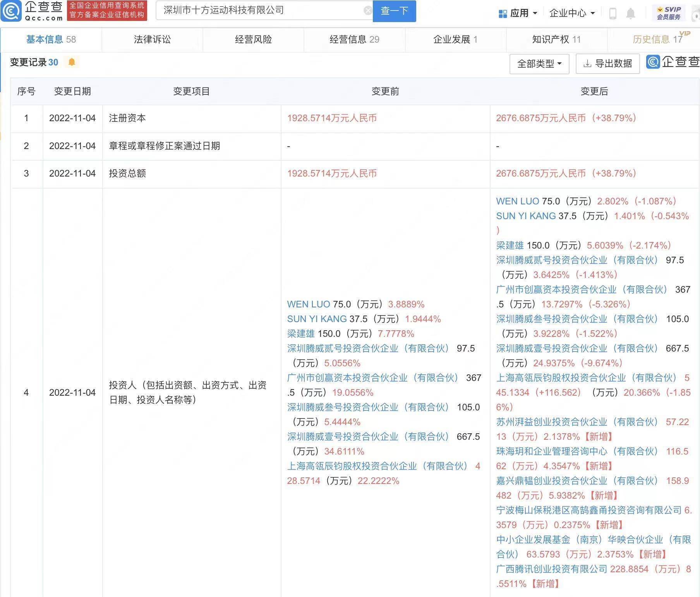700x597 pixels.
Task: Click the 变更前 column header
Action: 385,91
